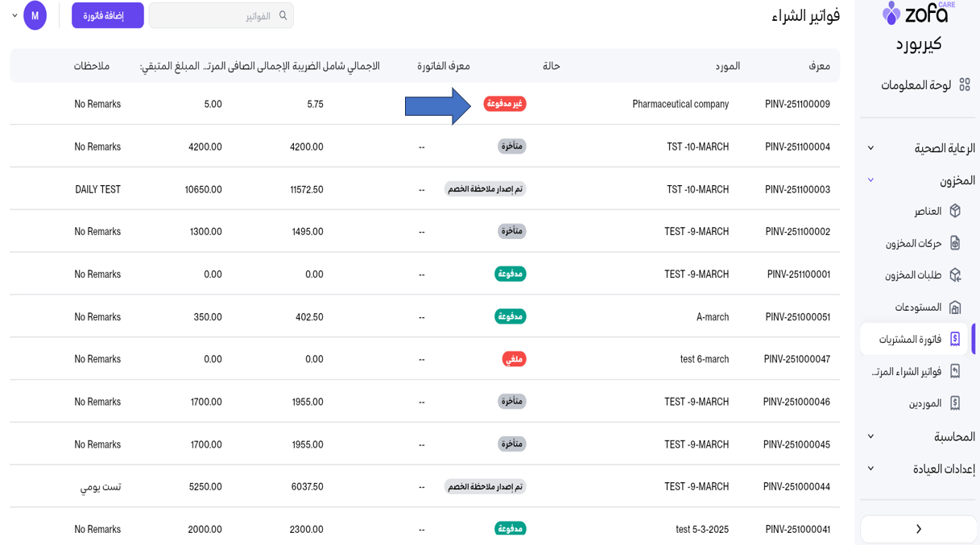
Task: Collapse the المخزون section
Action: pos(870,180)
